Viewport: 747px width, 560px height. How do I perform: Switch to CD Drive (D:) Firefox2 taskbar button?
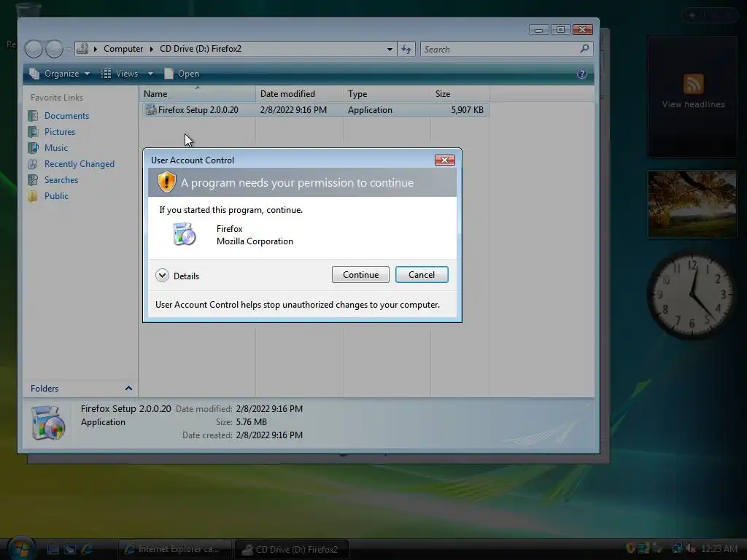pos(292,550)
